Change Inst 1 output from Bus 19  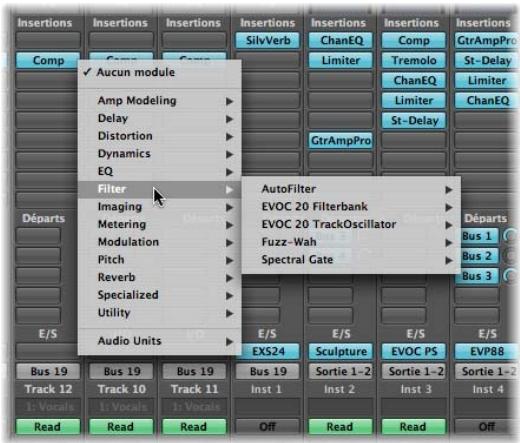[x=268, y=371]
